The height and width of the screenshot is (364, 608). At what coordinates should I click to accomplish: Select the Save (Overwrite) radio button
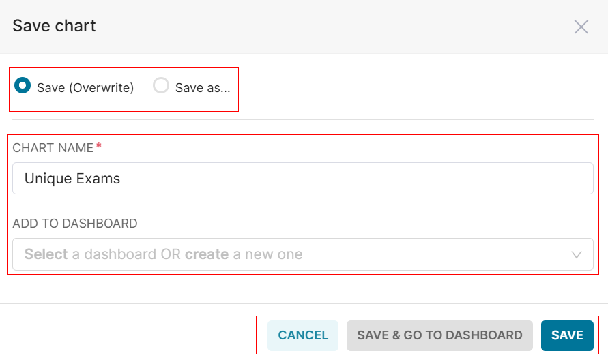tap(23, 87)
